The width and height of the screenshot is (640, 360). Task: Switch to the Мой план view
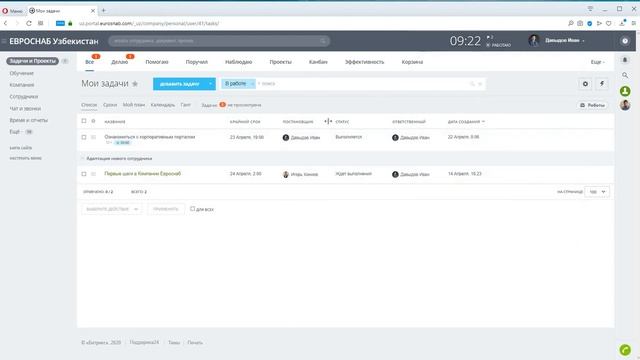coord(134,105)
